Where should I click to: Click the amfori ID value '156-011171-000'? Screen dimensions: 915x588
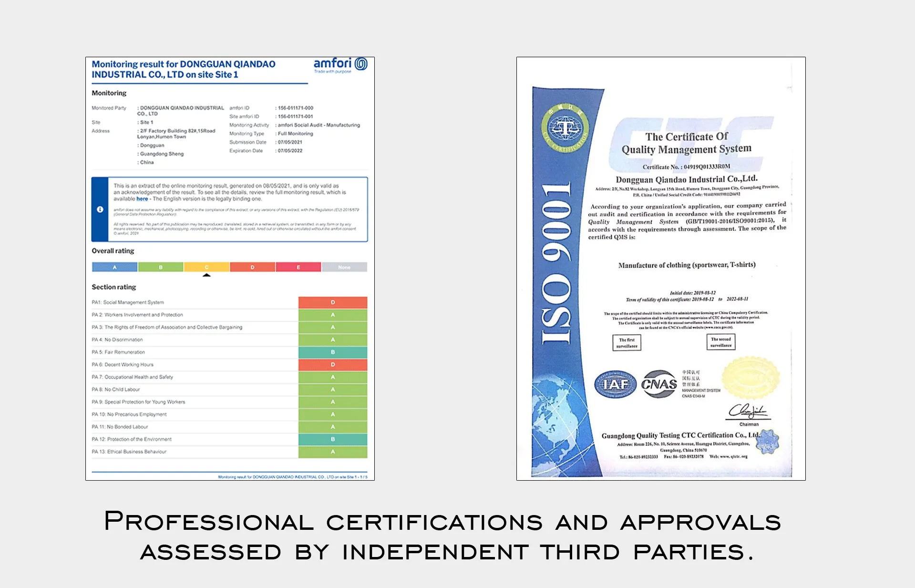coord(296,108)
